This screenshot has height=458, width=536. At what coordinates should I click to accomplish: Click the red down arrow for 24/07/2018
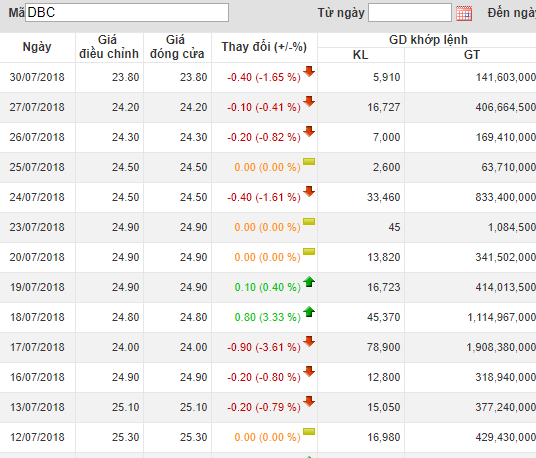309,191
